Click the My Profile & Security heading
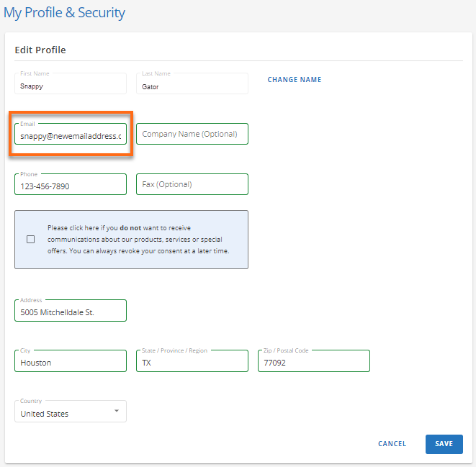Image resolution: width=476 pixels, height=467 pixels. pyautogui.click(x=65, y=13)
